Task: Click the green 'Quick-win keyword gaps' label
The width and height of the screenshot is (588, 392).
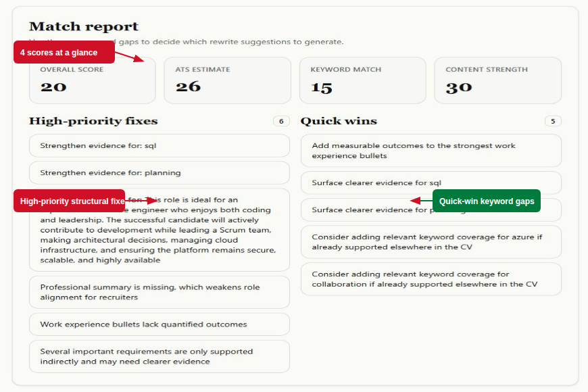Action: click(x=487, y=201)
